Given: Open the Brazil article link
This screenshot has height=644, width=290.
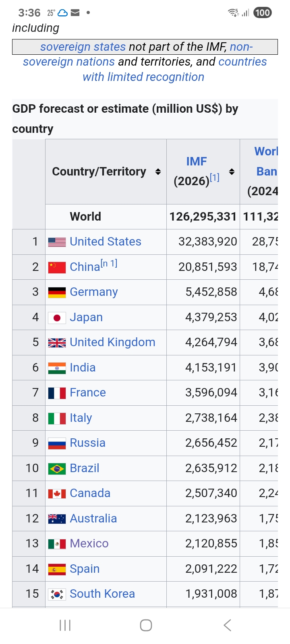Looking at the screenshot, I should 85,468.
